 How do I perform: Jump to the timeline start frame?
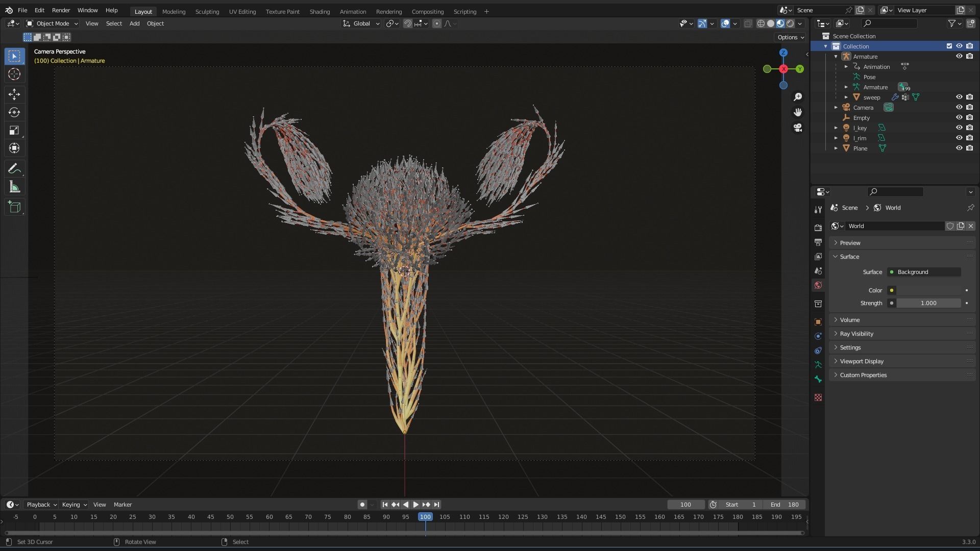[385, 505]
